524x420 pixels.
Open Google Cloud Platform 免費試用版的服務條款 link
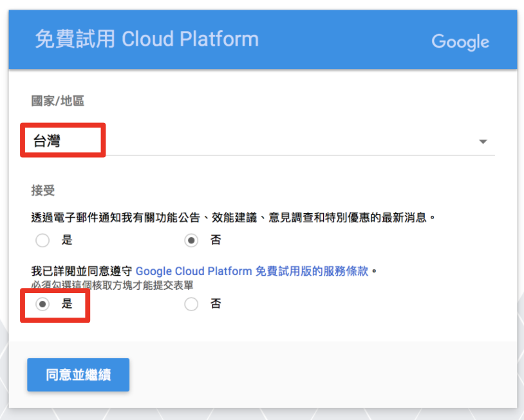click(252, 271)
